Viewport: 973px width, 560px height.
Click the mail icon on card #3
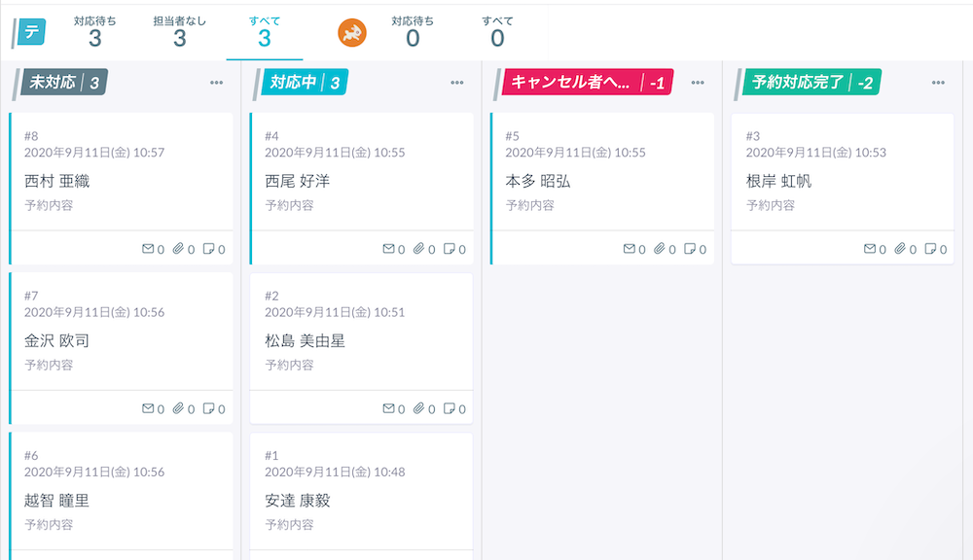pos(870,249)
